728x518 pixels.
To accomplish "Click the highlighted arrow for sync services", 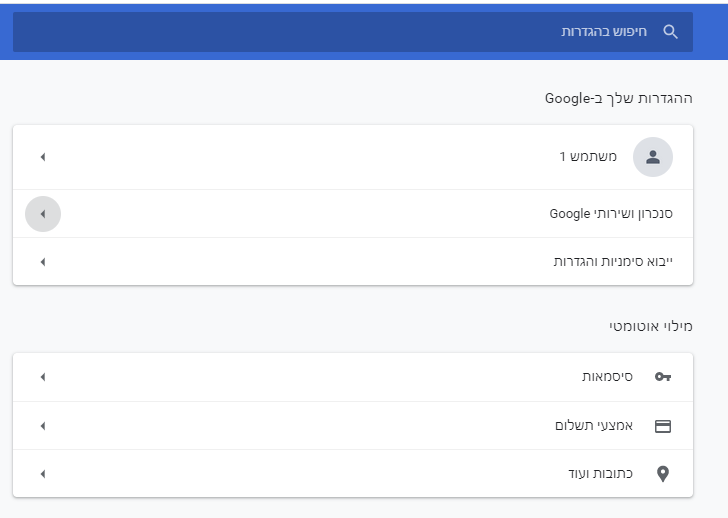I will [42, 214].
